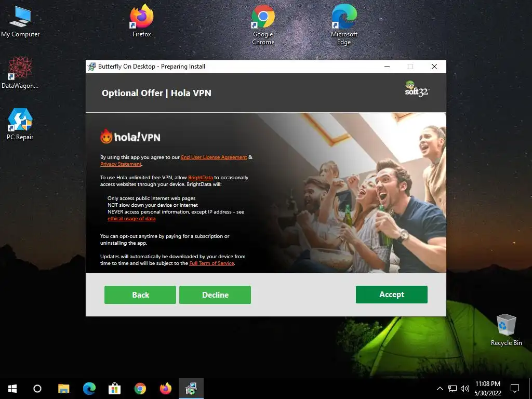Select the PC Repair desktop shortcut
Viewport: 532px width, 399px height.
coord(20,124)
